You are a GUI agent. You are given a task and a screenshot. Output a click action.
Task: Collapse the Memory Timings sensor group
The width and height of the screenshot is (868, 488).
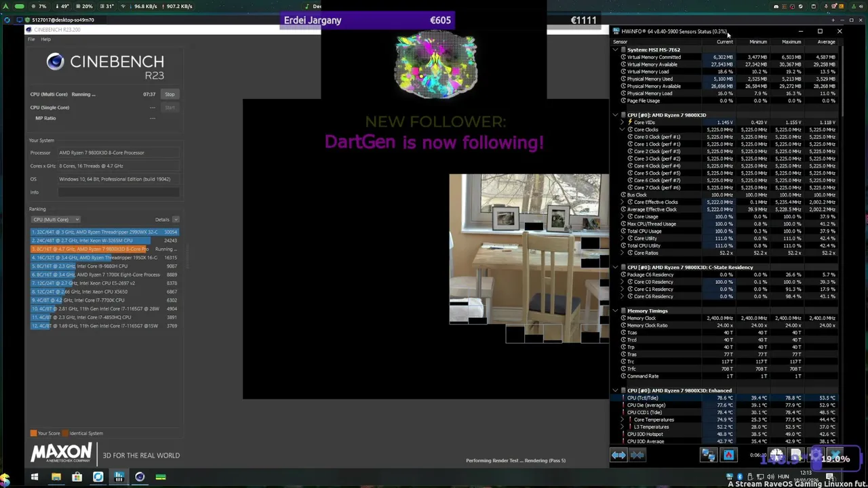pyautogui.click(x=615, y=311)
